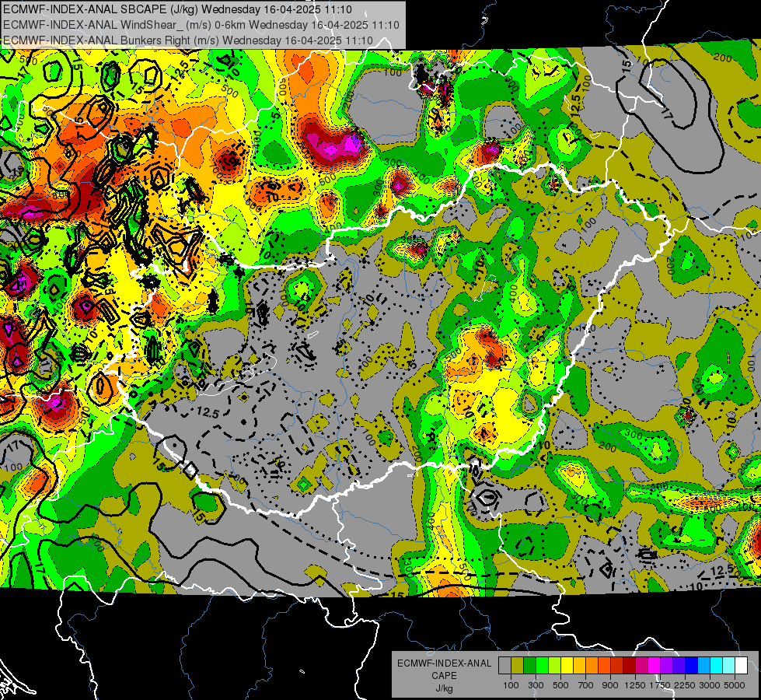
Task: Click the legend tick value 500
Action: (x=561, y=685)
